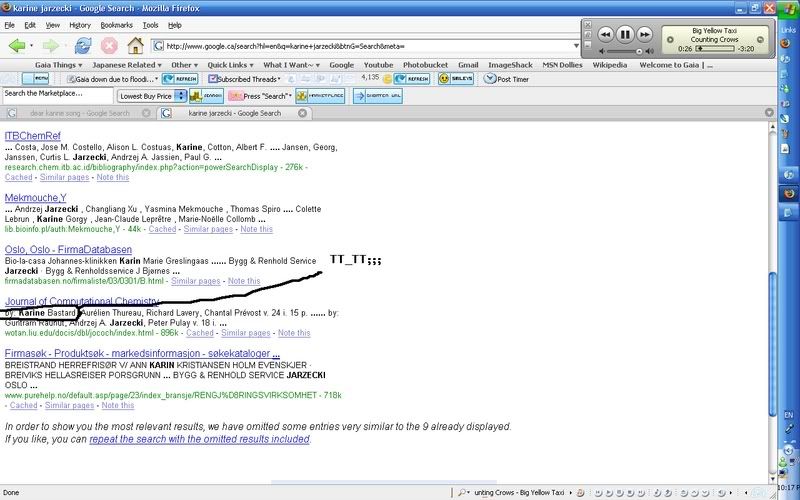Open the Journal of Computational Chemistry result
800x500 pixels.
coord(82,301)
